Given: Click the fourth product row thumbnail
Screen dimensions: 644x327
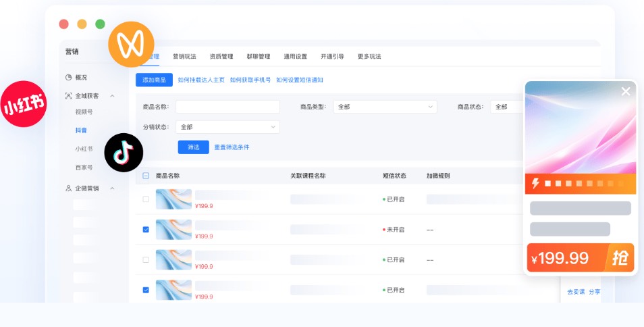Looking at the screenshot, I should click(x=173, y=290).
